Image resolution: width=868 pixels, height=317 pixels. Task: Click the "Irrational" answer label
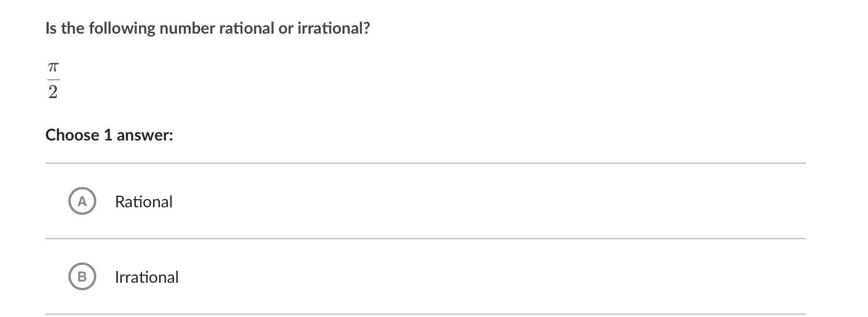tap(147, 277)
